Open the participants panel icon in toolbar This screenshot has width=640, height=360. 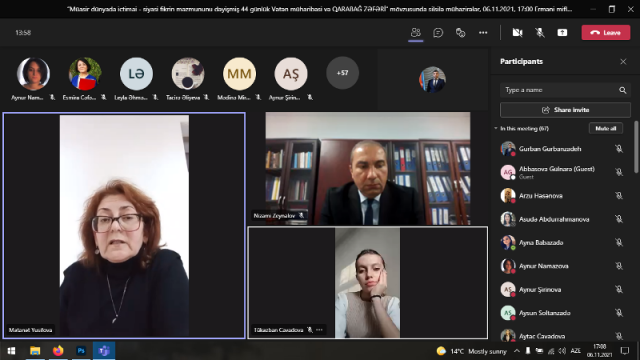point(416,32)
